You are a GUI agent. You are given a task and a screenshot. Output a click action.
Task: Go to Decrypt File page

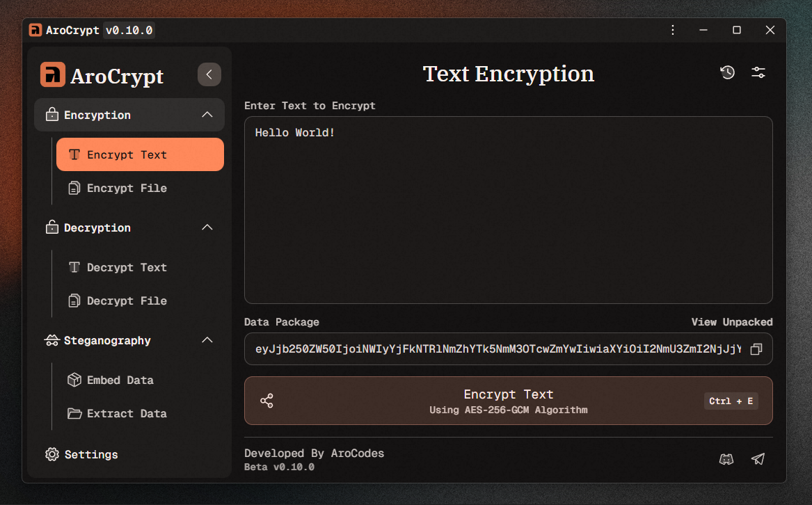(x=141, y=301)
